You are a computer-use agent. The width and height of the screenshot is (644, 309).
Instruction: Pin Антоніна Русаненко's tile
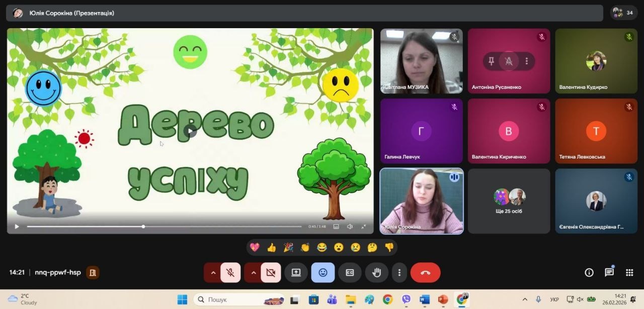(x=492, y=61)
